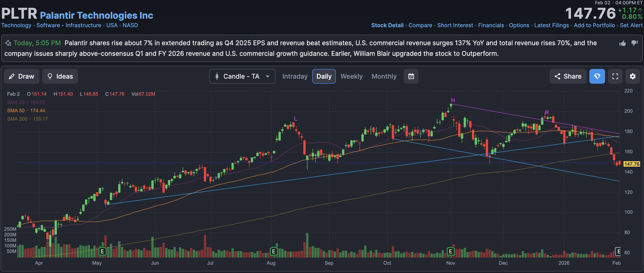Share the chart
Screen dimensions: 644x273
tap(568, 76)
